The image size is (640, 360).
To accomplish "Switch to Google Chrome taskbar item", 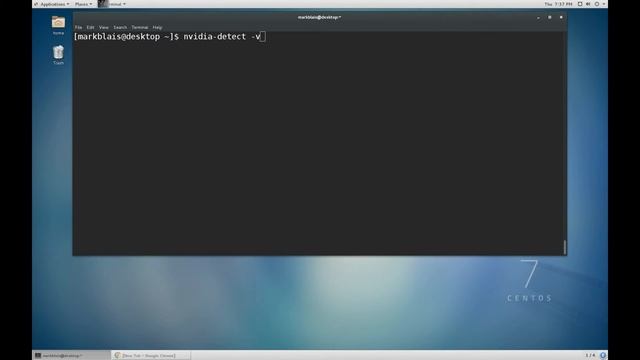I will coord(151,356).
